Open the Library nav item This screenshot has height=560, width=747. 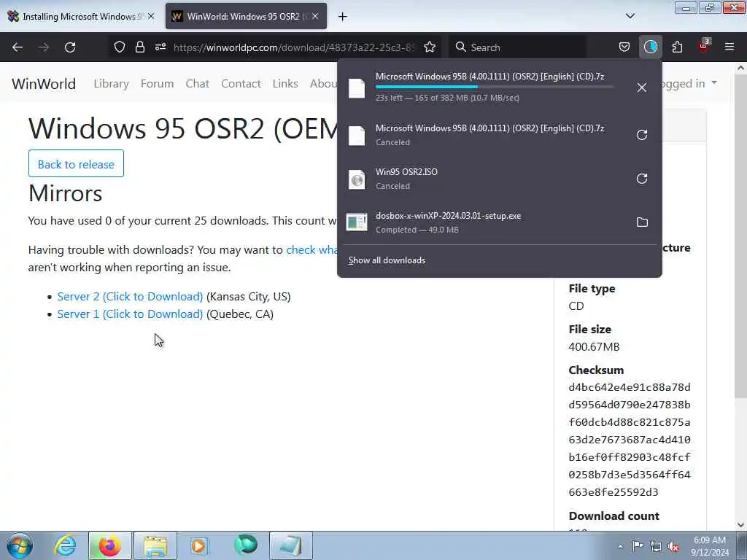pyautogui.click(x=111, y=83)
